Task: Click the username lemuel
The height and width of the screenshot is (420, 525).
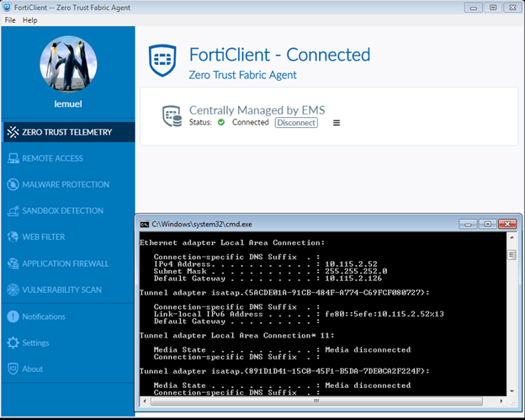Action: [68, 104]
